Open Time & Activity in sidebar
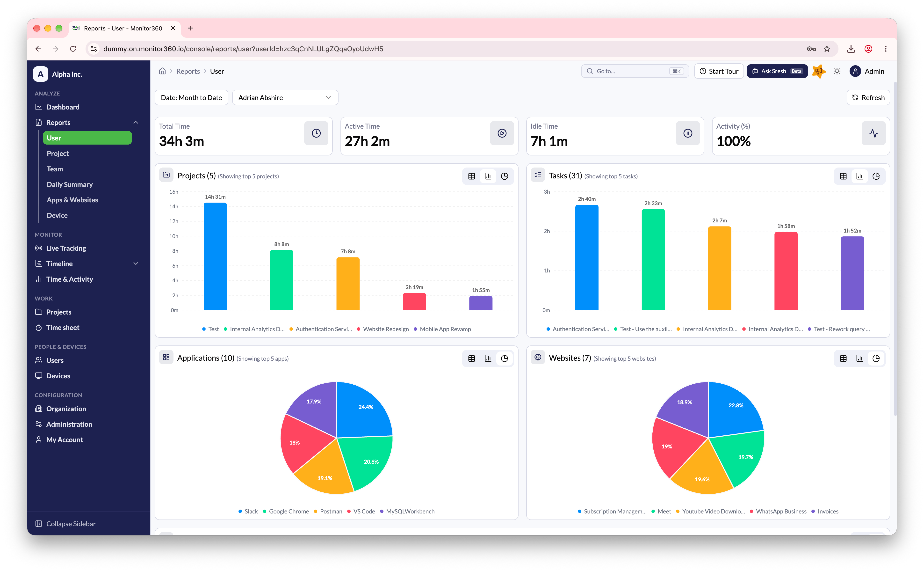 [x=69, y=279]
